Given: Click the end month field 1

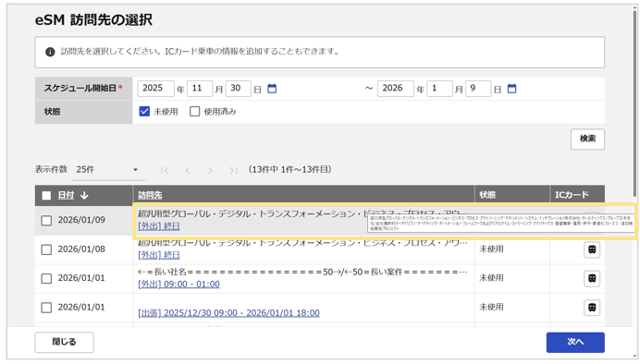Looking at the screenshot, I should click(439, 89).
